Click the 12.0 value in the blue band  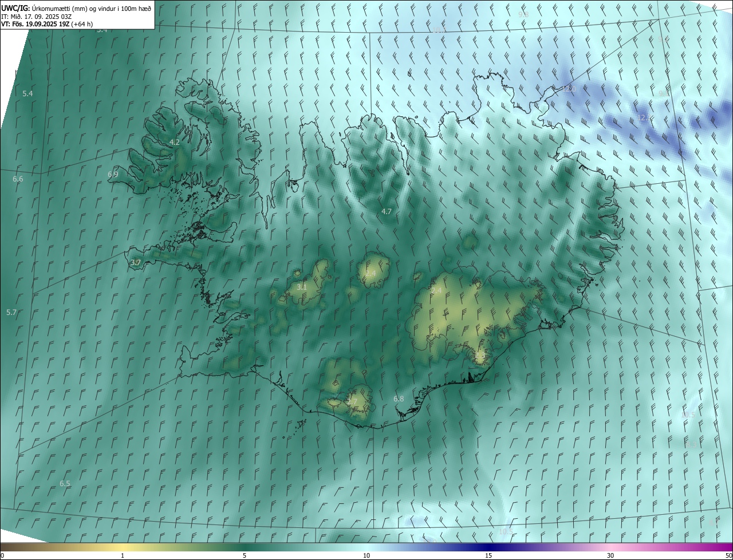(x=569, y=90)
